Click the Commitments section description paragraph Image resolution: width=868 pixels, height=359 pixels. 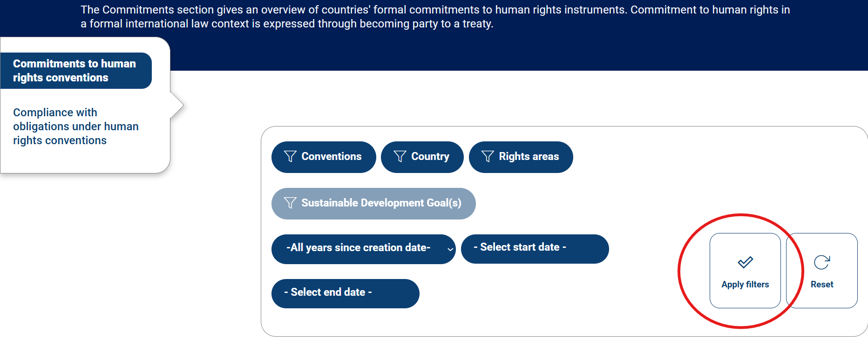pos(435,17)
